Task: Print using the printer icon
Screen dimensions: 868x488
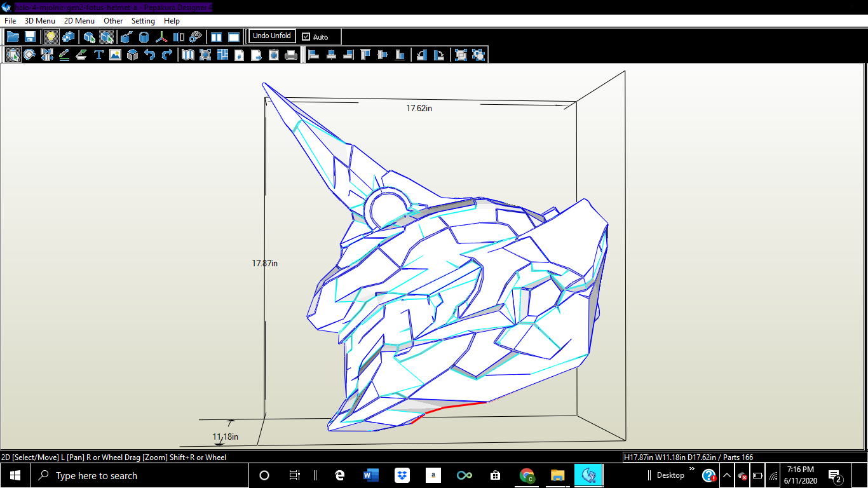Action: click(291, 55)
